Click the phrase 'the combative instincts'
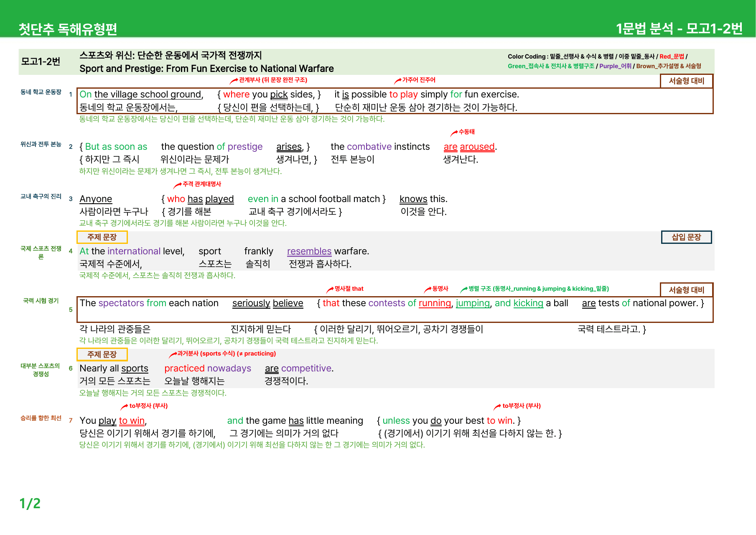756x535 pixels. click(380, 147)
